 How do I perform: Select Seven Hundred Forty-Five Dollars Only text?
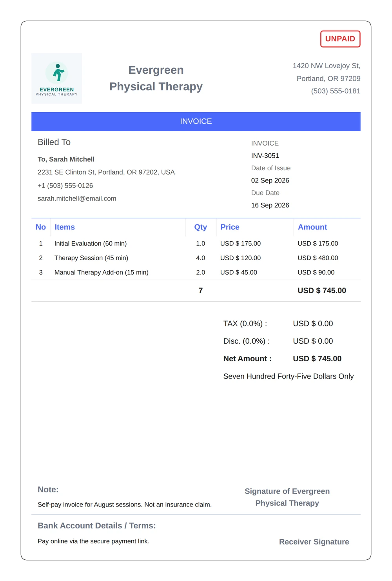[289, 377]
